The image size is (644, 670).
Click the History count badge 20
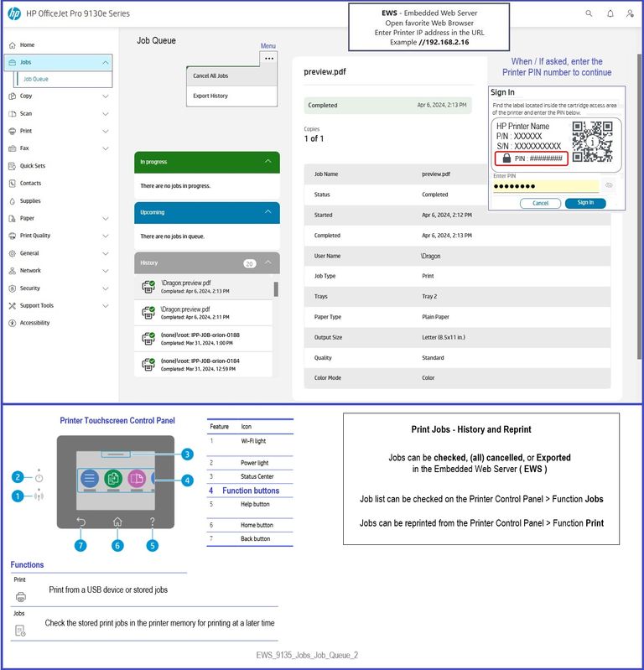[250, 263]
